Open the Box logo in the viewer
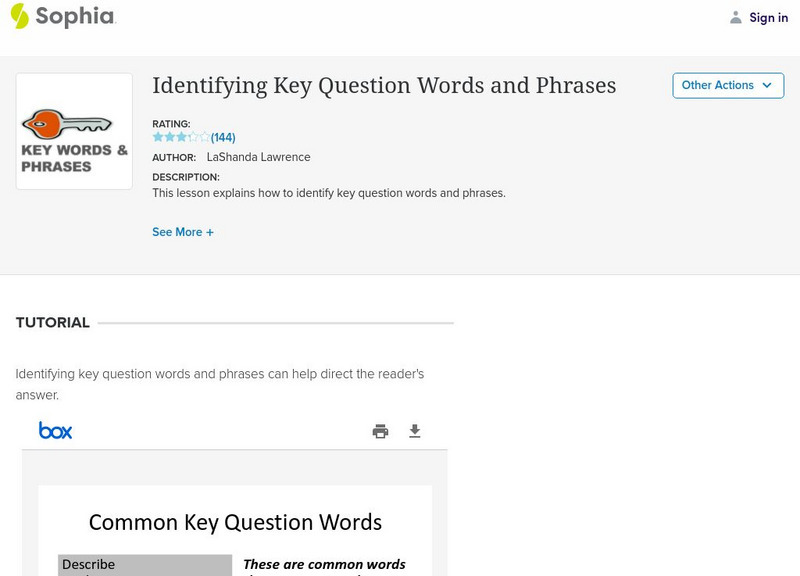Screen dimensions: 800x576 (56, 431)
